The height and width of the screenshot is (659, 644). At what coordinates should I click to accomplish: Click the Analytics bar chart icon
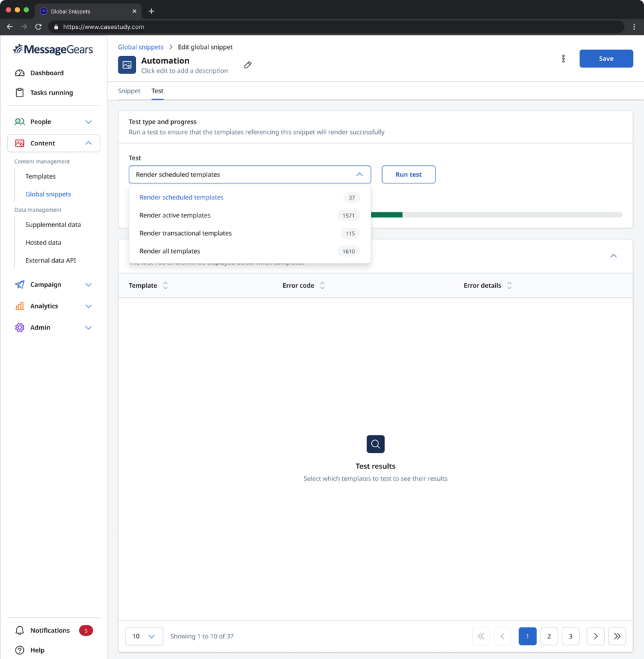19,306
